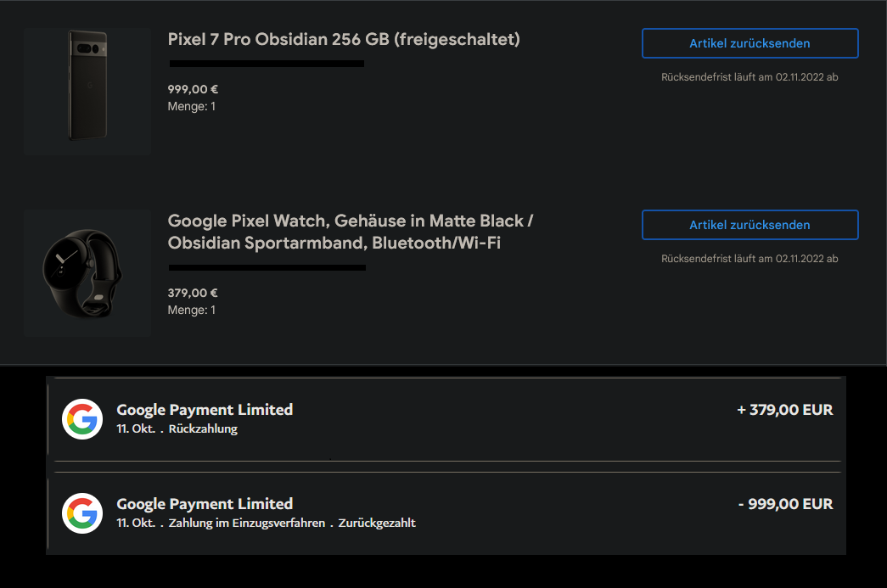The width and height of the screenshot is (887, 588).
Task: Click the 379,00 € price of Pixel Watch
Action: coord(193,293)
